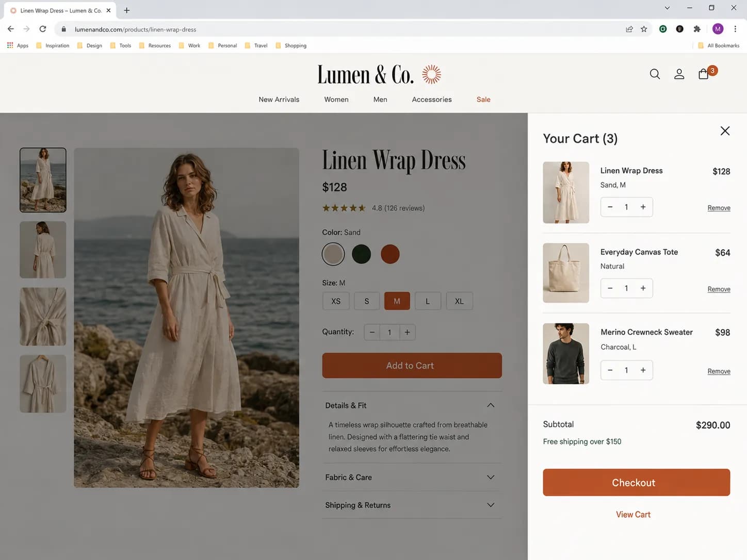The height and width of the screenshot is (560, 747).
Task: Increase product page quantity with plus
Action: click(407, 332)
